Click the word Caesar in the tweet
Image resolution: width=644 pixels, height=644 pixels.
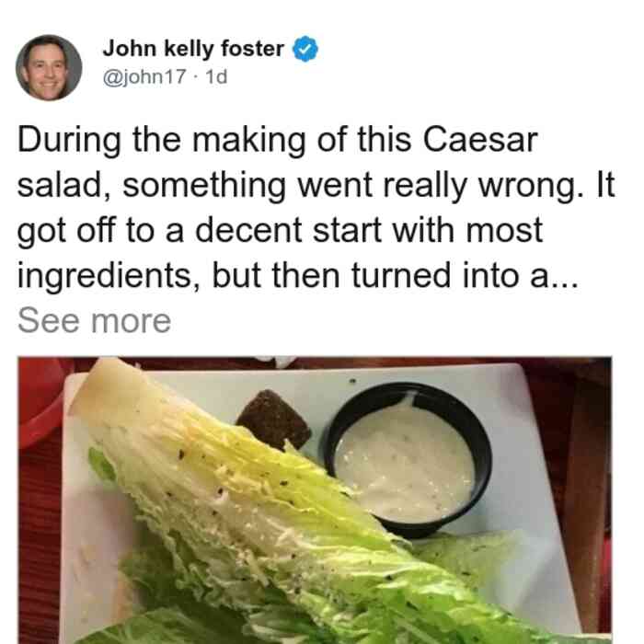(480, 140)
